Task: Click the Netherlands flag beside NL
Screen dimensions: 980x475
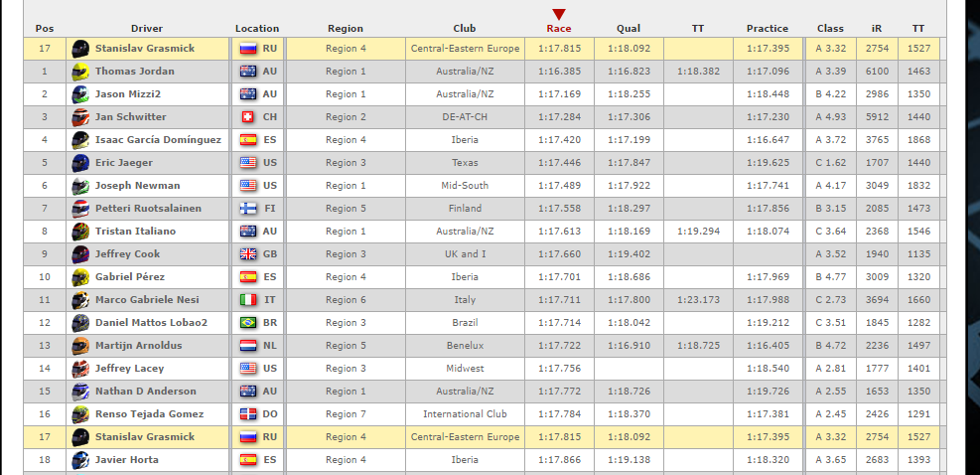Action: pos(248,346)
